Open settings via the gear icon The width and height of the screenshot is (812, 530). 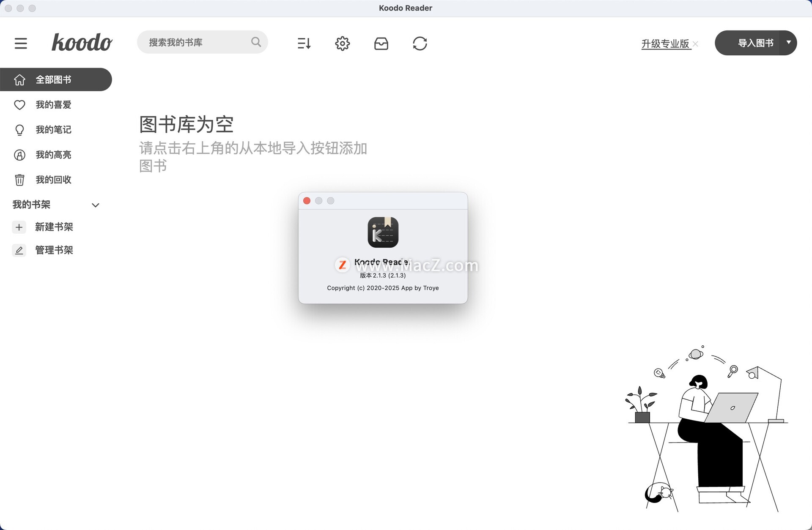click(x=343, y=43)
